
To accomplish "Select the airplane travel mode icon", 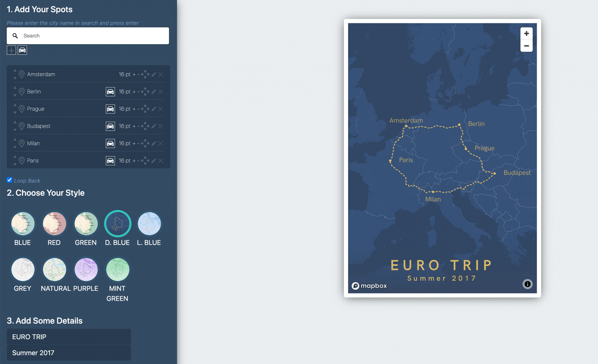I will pos(11,50).
